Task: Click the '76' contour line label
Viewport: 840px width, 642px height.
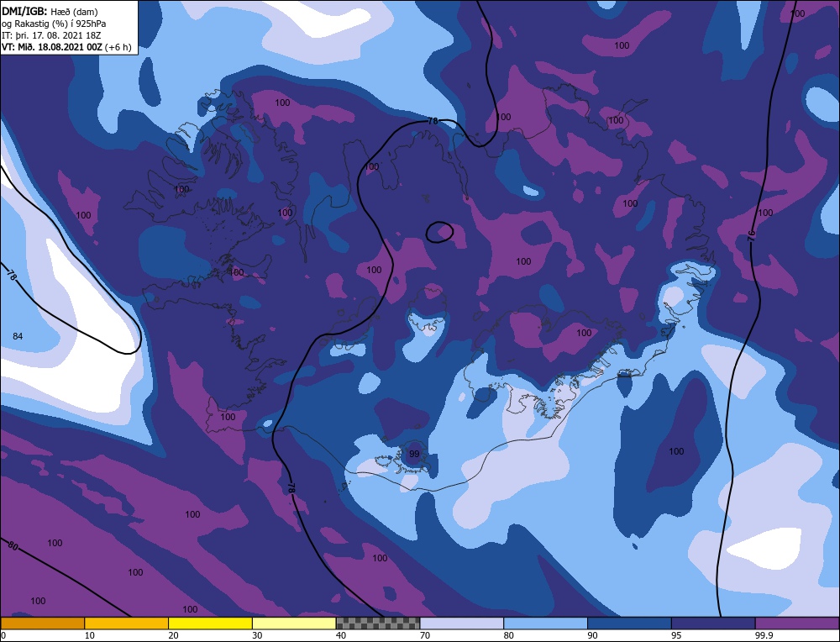Action: point(751,234)
